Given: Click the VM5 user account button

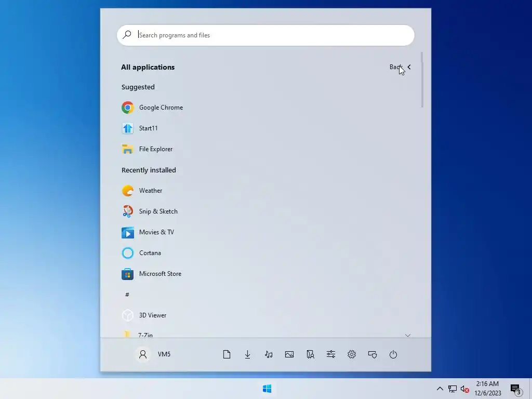Looking at the screenshot, I should [154, 354].
